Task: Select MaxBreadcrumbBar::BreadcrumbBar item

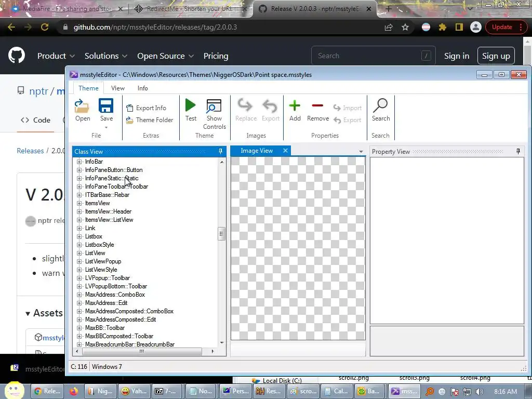Action: tap(130, 344)
